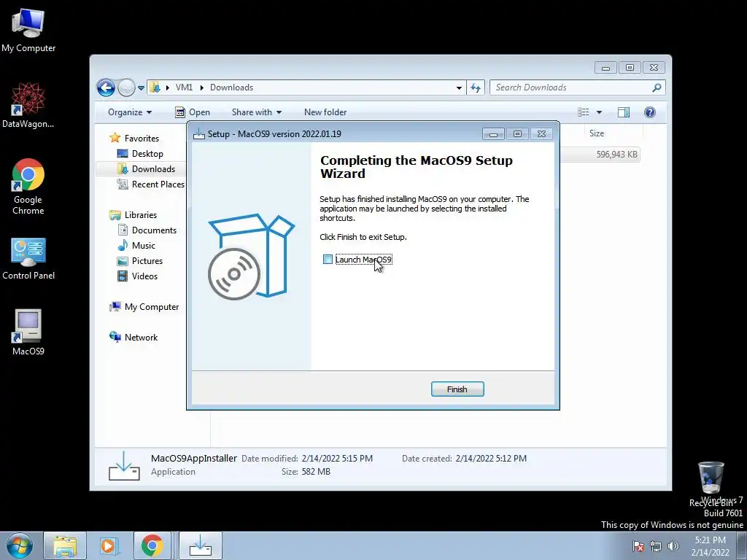Viewport: 747px width, 560px height.
Task: Click Open in the Explorer toolbar
Action: 193,112
